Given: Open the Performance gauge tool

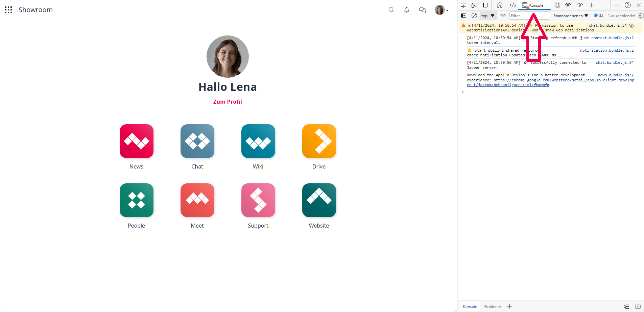Looking at the screenshot, I should pos(580,5).
